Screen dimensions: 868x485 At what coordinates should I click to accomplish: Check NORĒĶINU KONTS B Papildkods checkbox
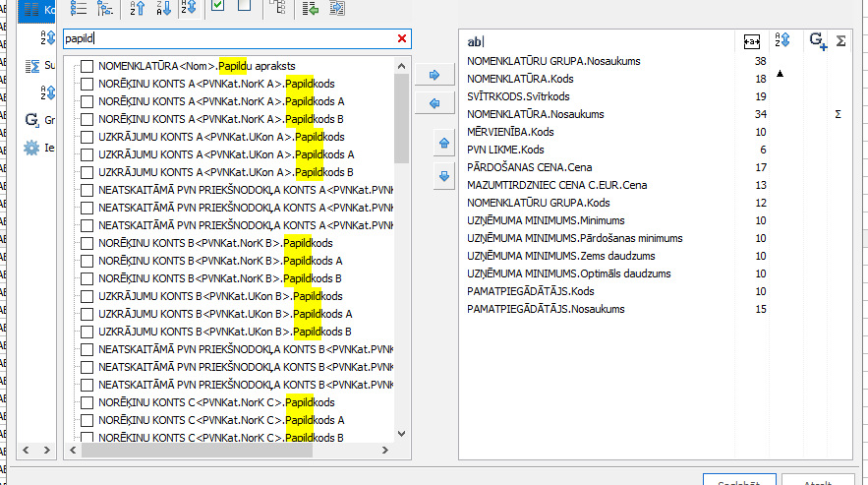click(87, 243)
